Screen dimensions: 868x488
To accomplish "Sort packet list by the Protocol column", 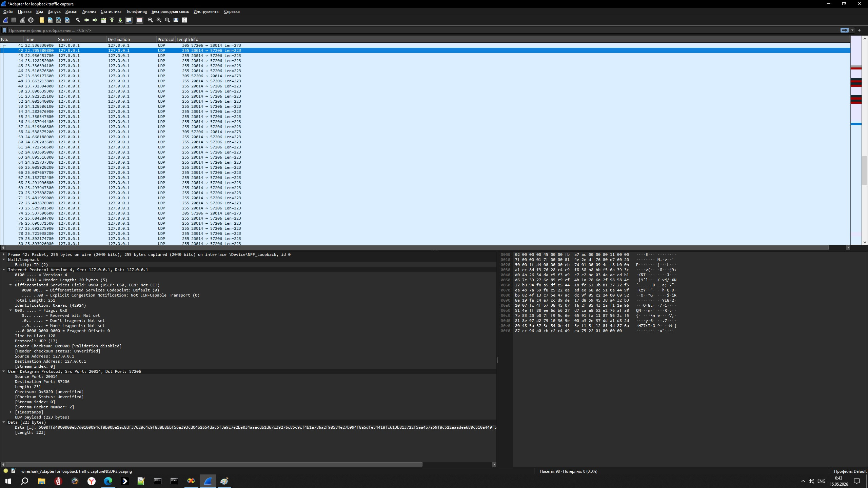I will pos(166,39).
